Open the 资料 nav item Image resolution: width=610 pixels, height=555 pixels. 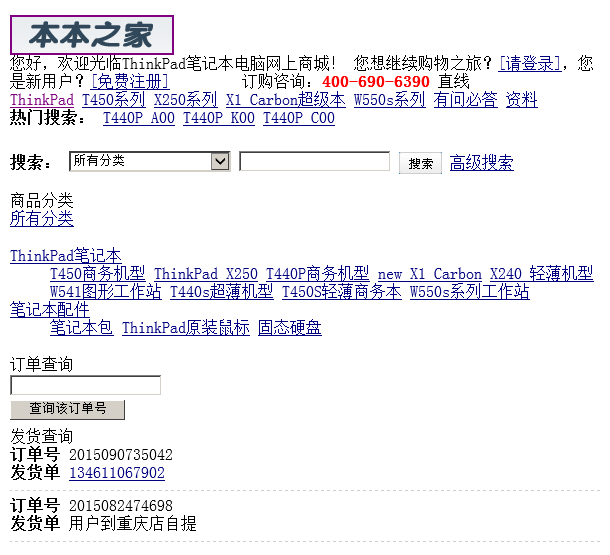click(x=521, y=100)
